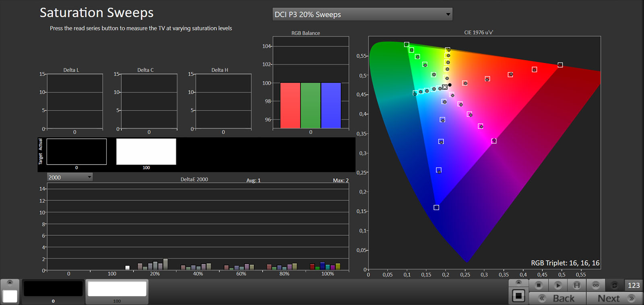Expand the up arrow above white swatch

10,282
